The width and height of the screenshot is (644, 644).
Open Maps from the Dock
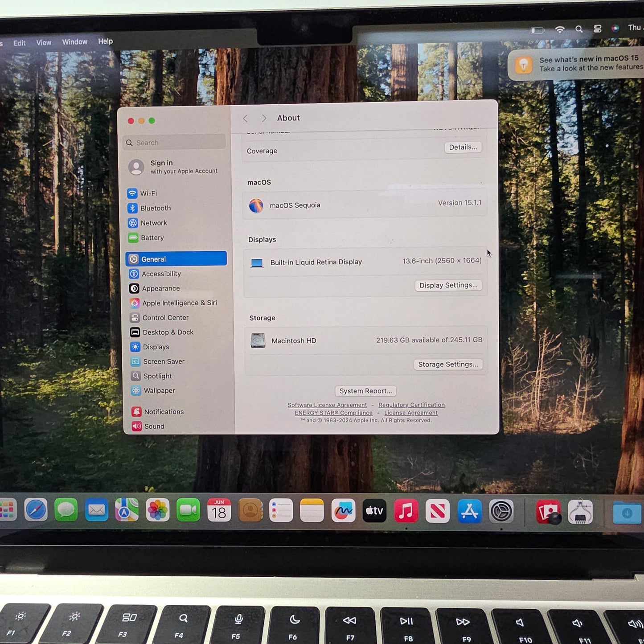[127, 510]
